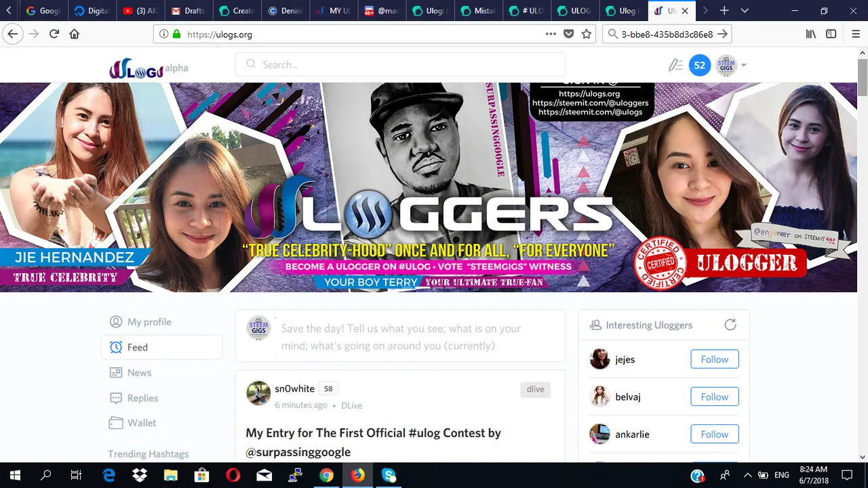The width and height of the screenshot is (868, 488).
Task: Open Microsoft Edge from the taskbar
Action: tap(109, 475)
